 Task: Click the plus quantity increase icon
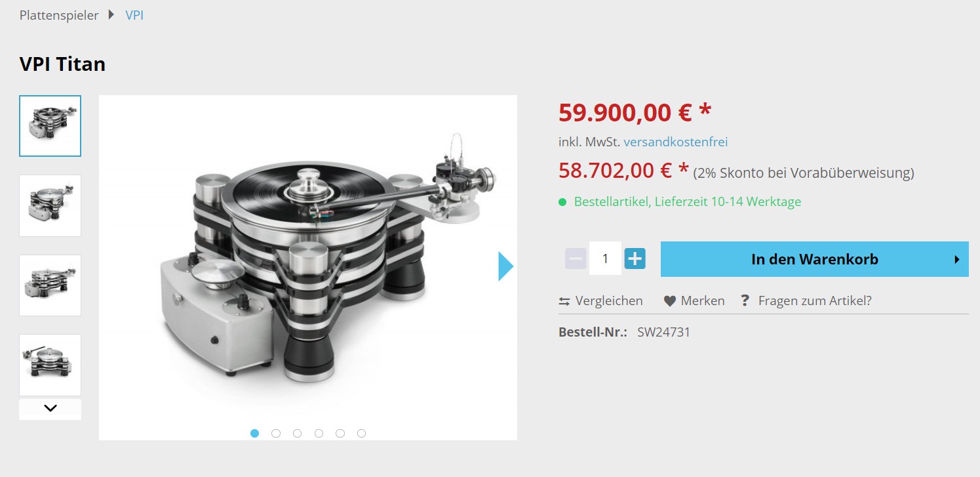click(x=635, y=259)
